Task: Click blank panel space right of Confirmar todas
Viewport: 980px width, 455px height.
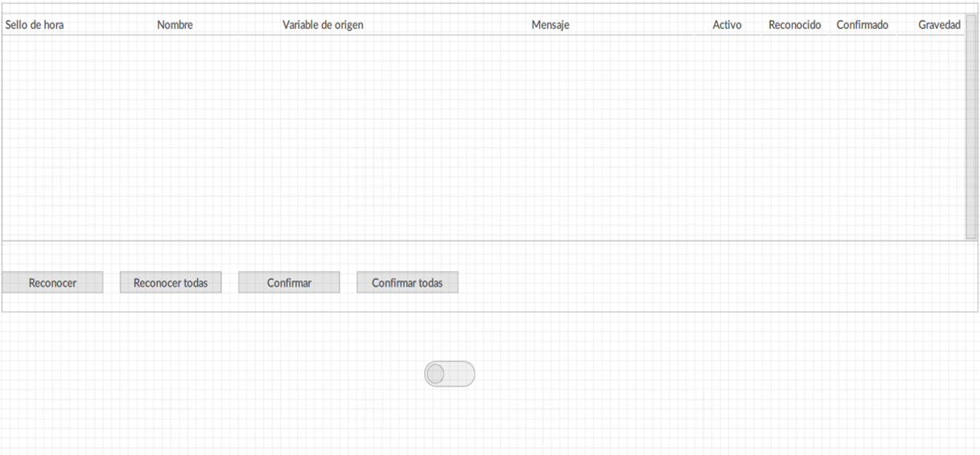Action: tap(716, 282)
